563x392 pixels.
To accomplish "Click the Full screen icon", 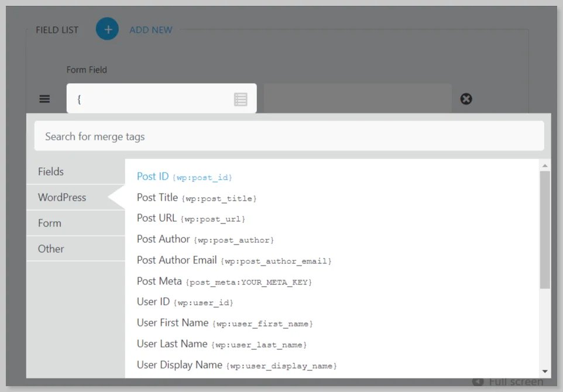I will click(x=478, y=382).
